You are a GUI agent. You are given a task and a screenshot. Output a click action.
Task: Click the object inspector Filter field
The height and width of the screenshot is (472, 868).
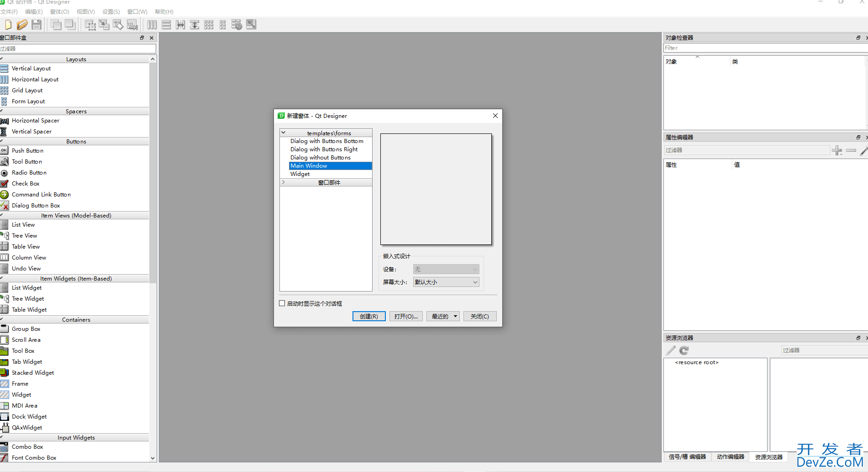(x=766, y=48)
